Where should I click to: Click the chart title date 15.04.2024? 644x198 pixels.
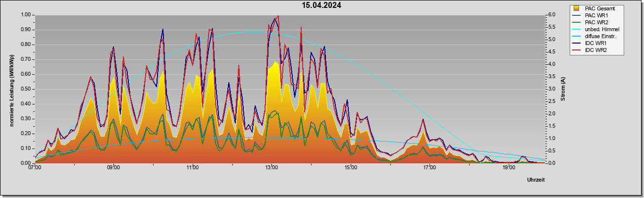(x=322, y=6)
